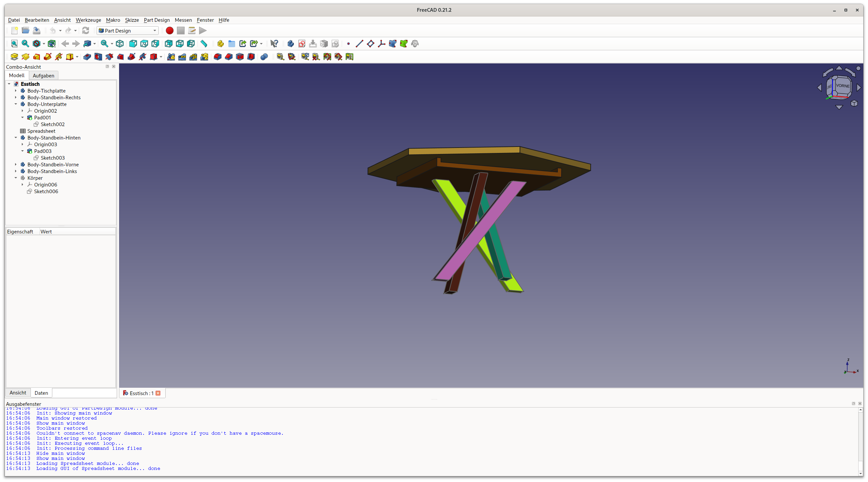Start macro recording with the red circle
Image resolution: width=868 pixels, height=482 pixels.
[x=169, y=31]
